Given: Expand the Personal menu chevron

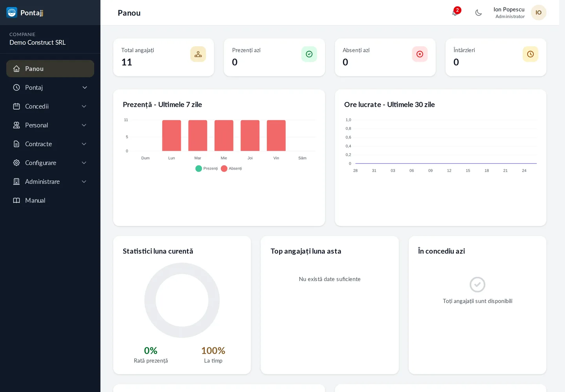Looking at the screenshot, I should click(x=84, y=125).
